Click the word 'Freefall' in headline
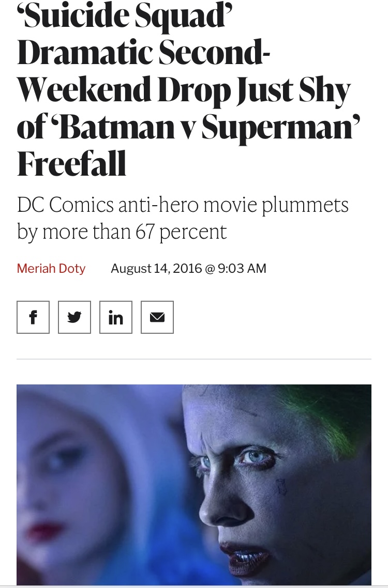 [72, 164]
